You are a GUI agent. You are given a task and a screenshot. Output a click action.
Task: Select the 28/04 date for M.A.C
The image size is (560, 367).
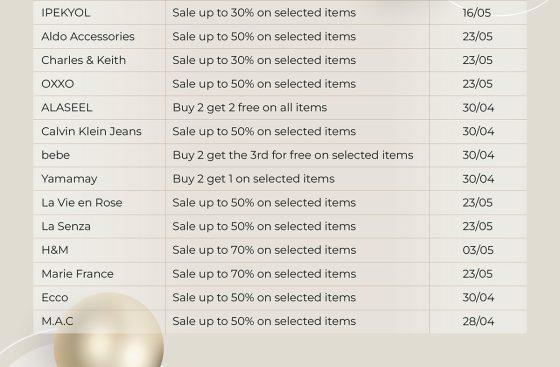coord(478,321)
